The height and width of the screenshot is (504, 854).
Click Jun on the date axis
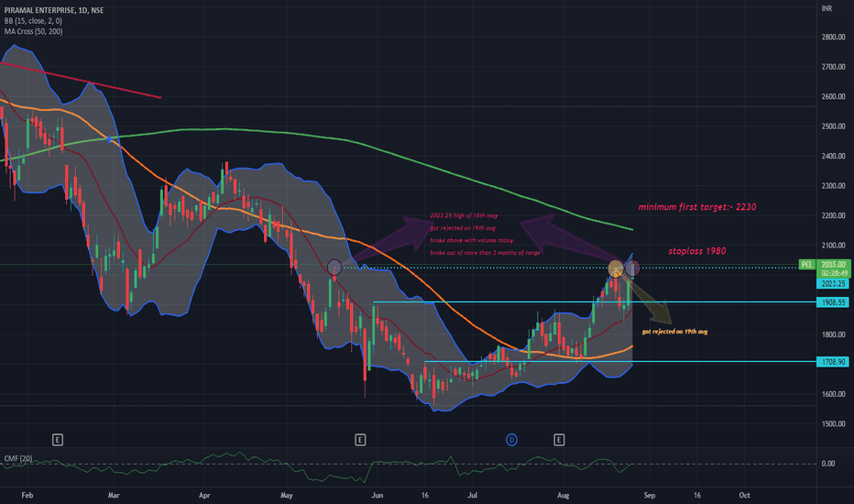click(377, 495)
